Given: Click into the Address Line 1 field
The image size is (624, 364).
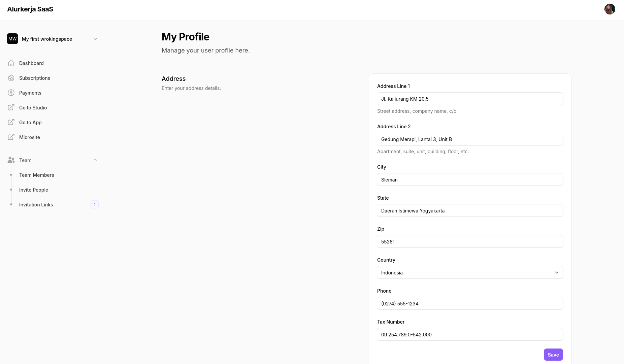Looking at the screenshot, I should pos(470,99).
